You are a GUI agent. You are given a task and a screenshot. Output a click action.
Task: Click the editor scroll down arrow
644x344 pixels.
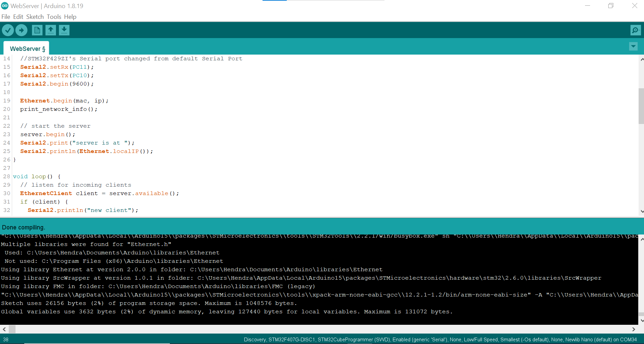point(641,212)
